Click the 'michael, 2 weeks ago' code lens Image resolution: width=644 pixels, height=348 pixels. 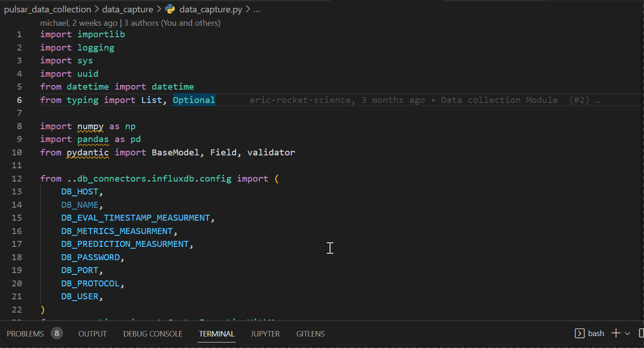(x=78, y=23)
